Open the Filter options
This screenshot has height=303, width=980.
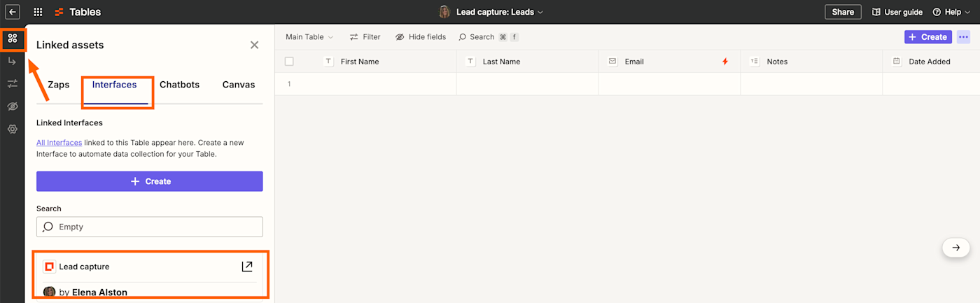click(365, 37)
